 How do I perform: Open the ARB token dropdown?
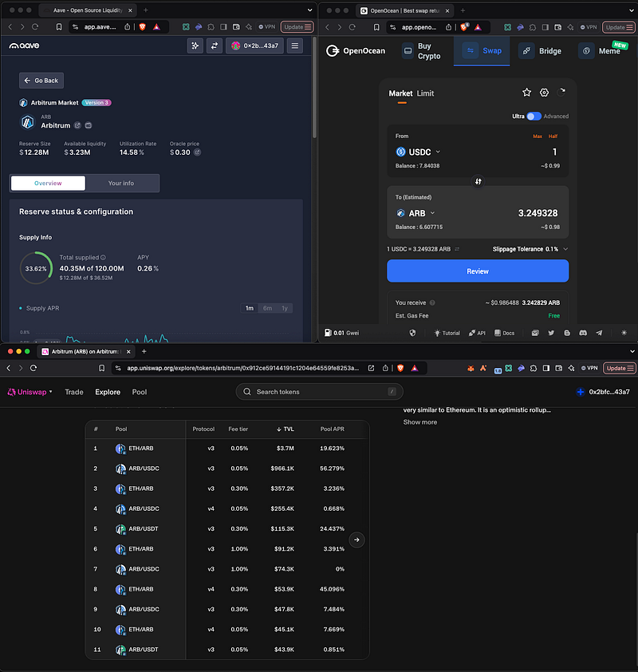point(415,213)
